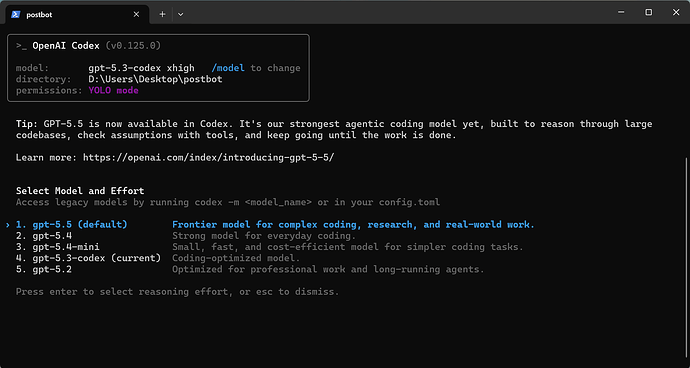Click the OpenAI Codex title text
Screen dimensions: 690x368
point(66,46)
